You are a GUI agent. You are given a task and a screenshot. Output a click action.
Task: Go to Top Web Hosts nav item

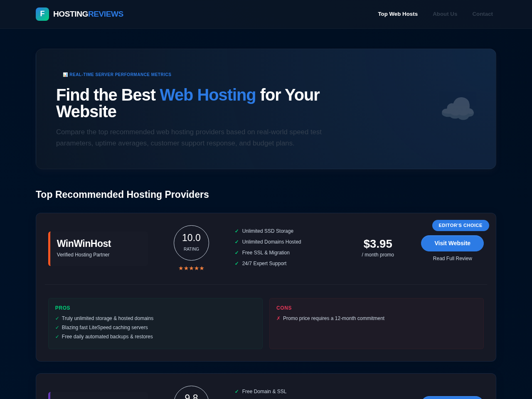click(398, 14)
